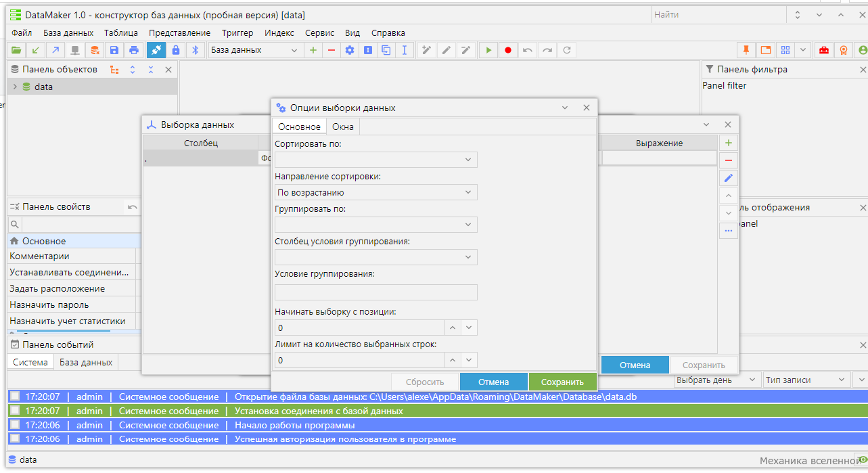868x473 pixels.
Task: Click the blue grid view toolbar icon
Action: [785, 50]
